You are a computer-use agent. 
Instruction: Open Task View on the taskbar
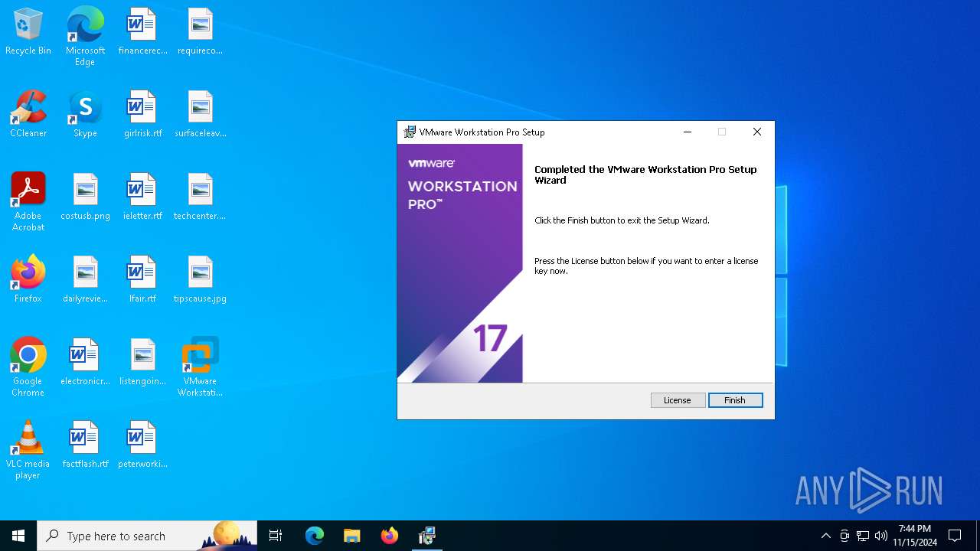[x=276, y=536]
